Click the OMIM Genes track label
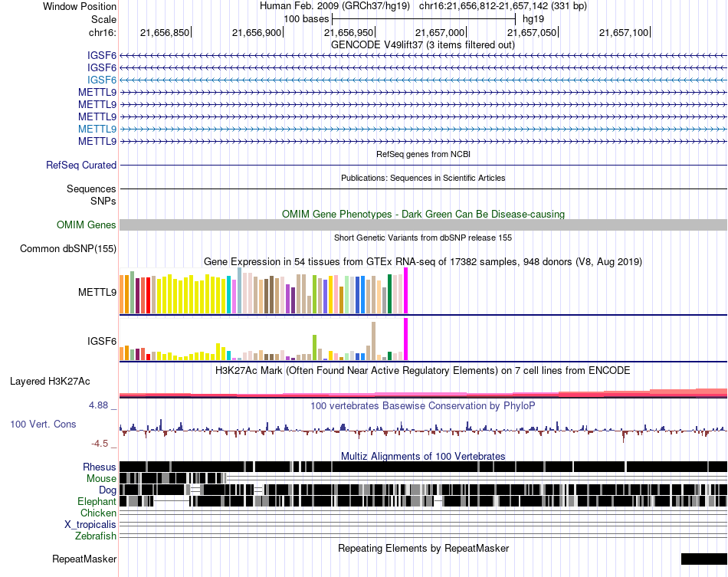The width and height of the screenshot is (728, 577). tap(87, 225)
